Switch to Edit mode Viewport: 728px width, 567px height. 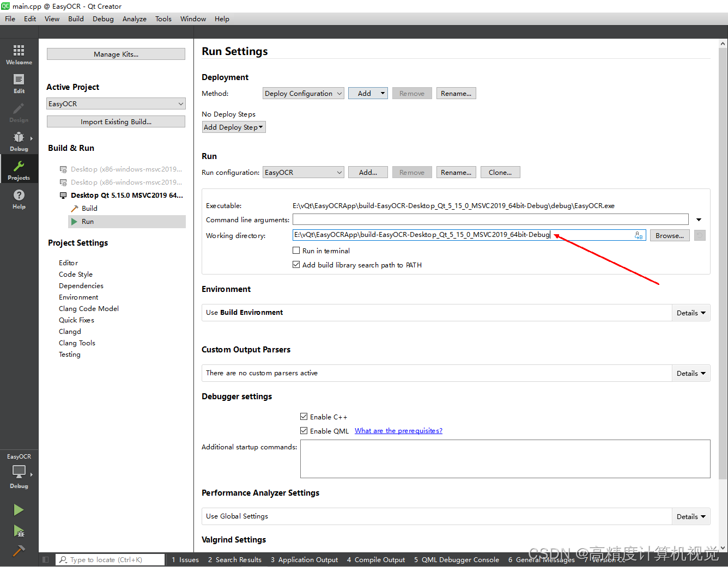(19, 83)
